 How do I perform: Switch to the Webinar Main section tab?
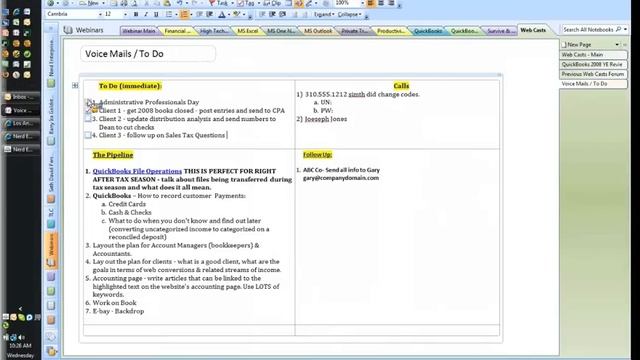tap(139, 31)
